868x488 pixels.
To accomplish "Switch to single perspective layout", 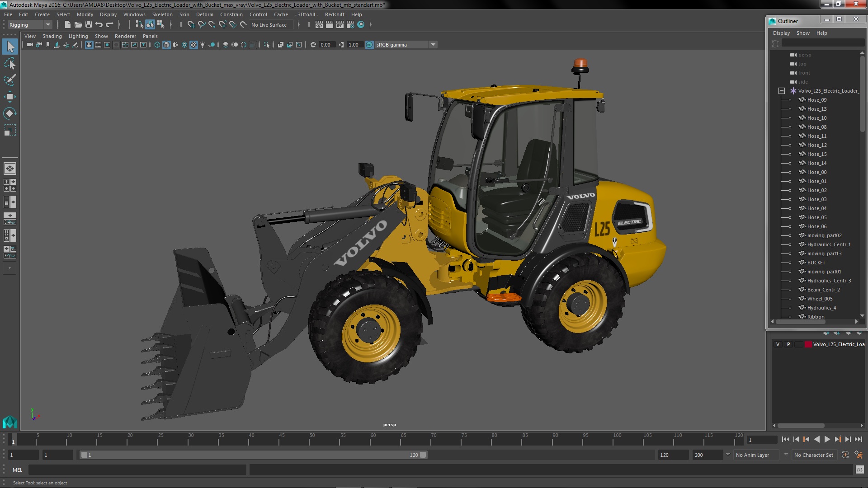I will (x=10, y=169).
